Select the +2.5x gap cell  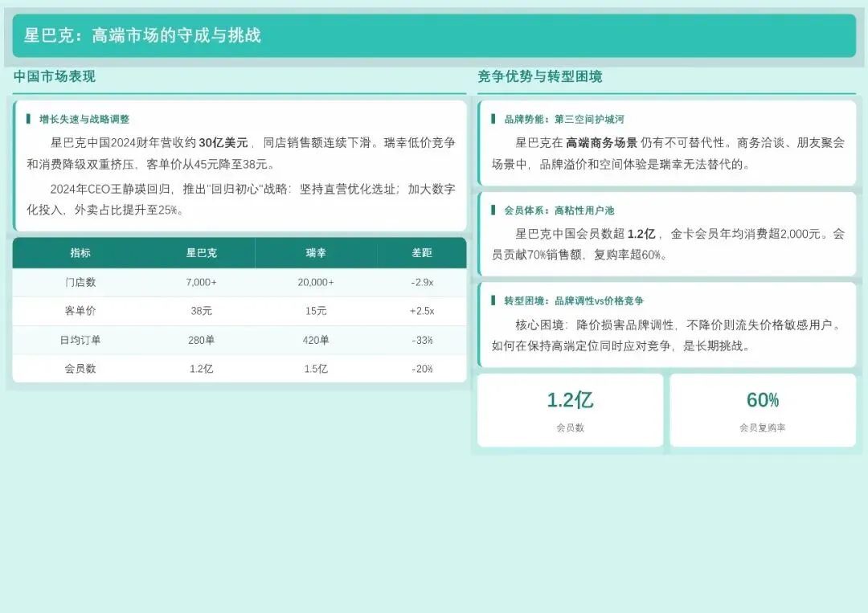point(422,311)
